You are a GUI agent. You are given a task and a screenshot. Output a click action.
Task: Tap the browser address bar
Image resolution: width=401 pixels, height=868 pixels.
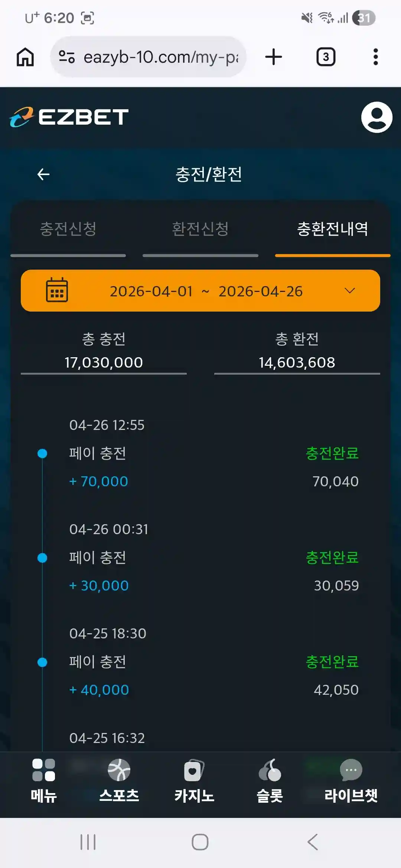pyautogui.click(x=160, y=57)
